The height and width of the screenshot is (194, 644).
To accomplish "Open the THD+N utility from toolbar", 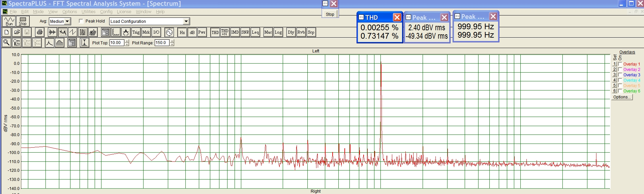I will coord(225,32).
